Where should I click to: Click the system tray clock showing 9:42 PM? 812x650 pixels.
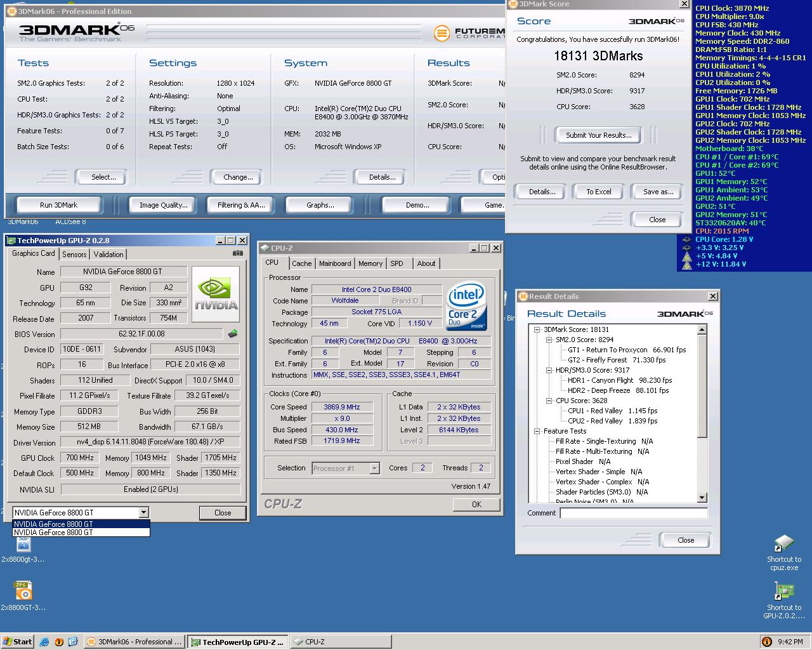pyautogui.click(x=790, y=642)
